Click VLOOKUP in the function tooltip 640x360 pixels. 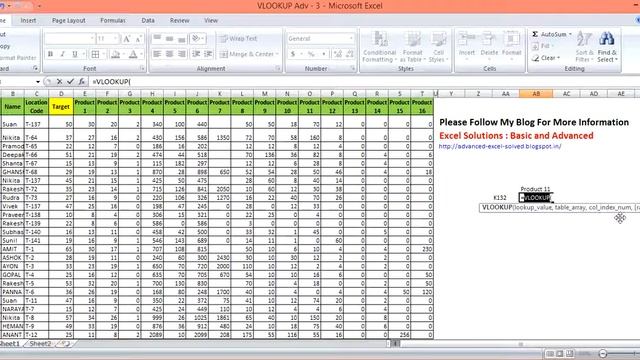tap(497, 207)
